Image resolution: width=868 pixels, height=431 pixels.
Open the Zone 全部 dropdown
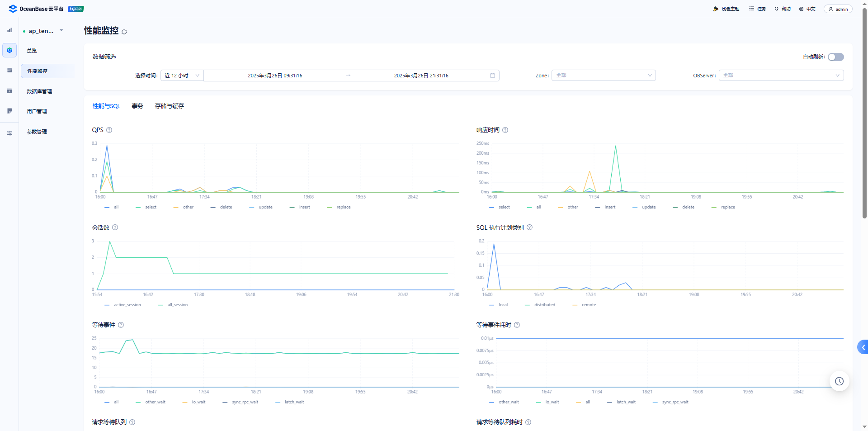point(604,76)
